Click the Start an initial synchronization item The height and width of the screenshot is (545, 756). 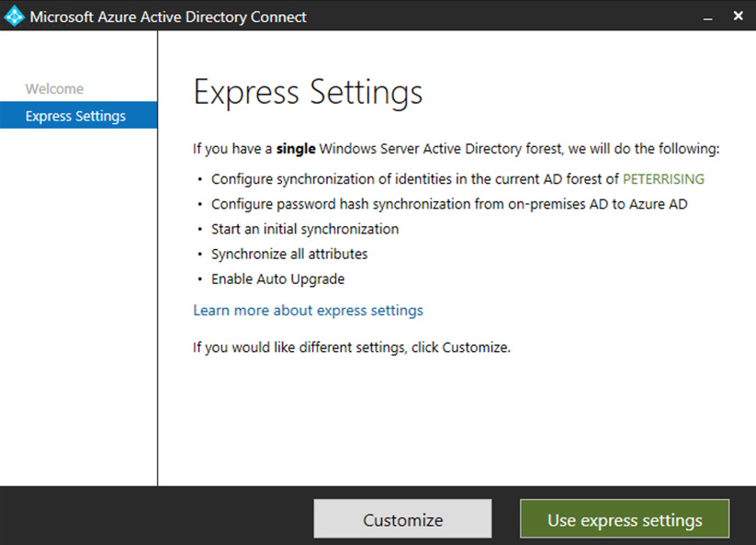pyautogui.click(x=305, y=229)
